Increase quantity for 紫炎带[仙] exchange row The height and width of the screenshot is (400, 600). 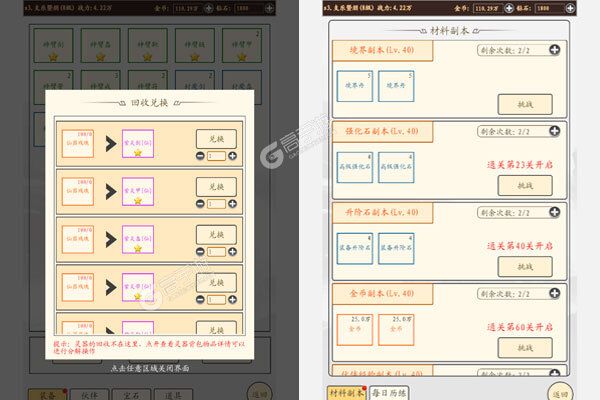click(232, 299)
